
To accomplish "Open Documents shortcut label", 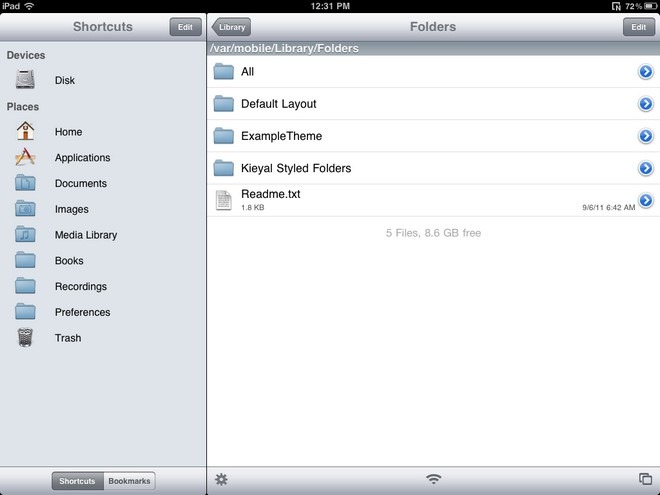I will pyautogui.click(x=81, y=184).
